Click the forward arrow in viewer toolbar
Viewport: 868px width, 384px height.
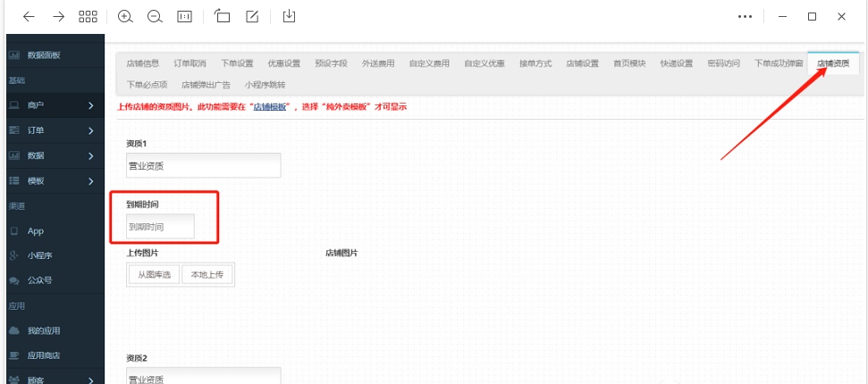click(58, 16)
